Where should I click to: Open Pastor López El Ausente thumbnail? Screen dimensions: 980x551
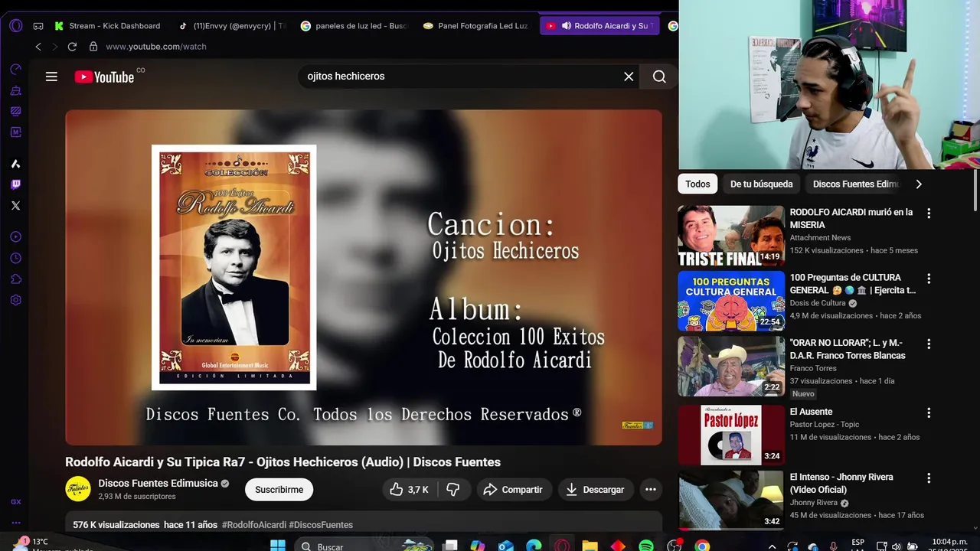coord(731,435)
